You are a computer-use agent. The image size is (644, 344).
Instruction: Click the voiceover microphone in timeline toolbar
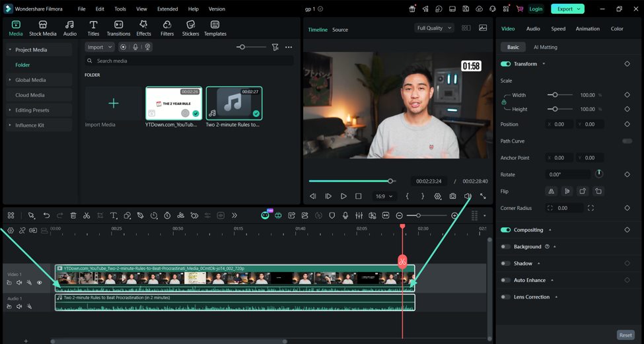(345, 215)
